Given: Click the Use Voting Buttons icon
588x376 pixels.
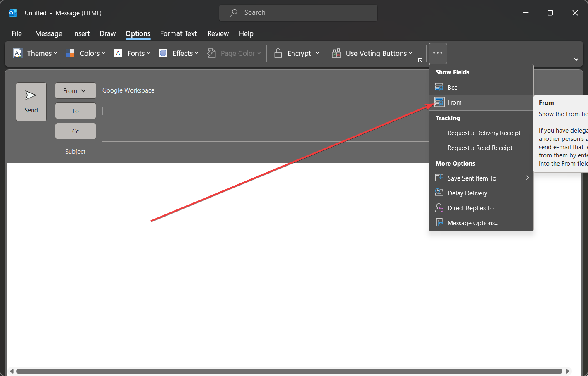Looking at the screenshot, I should (337, 53).
